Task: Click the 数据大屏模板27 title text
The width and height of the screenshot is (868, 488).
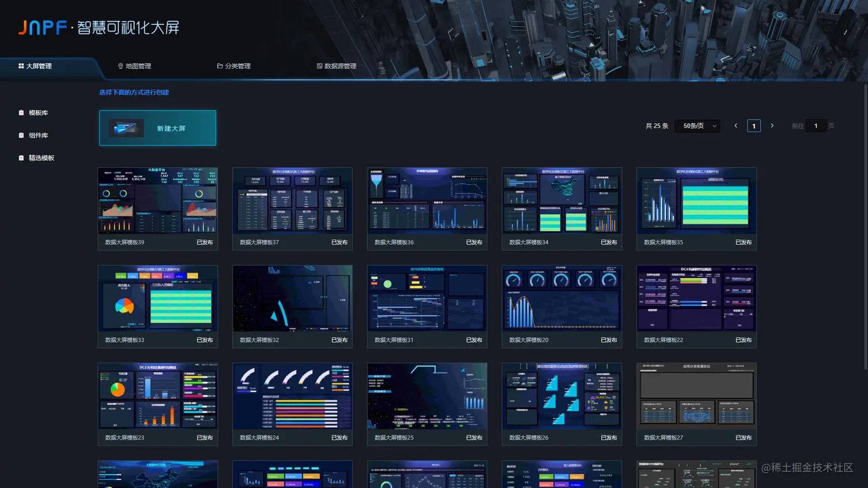Action: (x=664, y=437)
